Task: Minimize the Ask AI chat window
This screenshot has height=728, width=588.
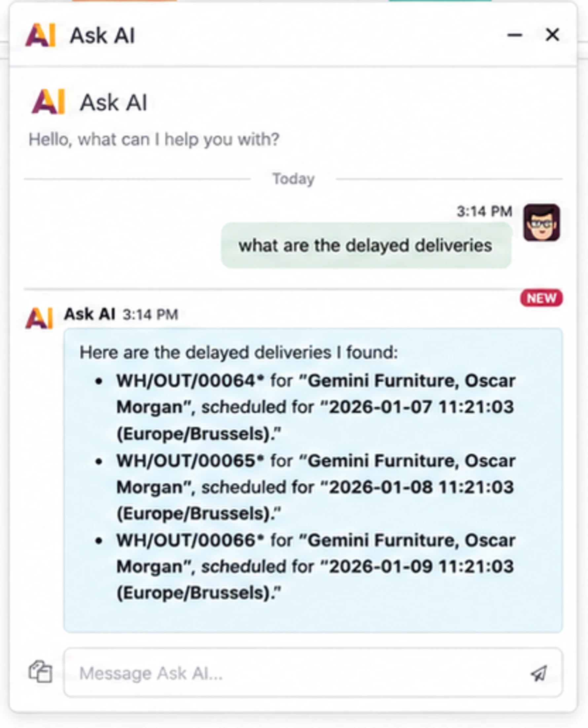Action: coord(515,35)
